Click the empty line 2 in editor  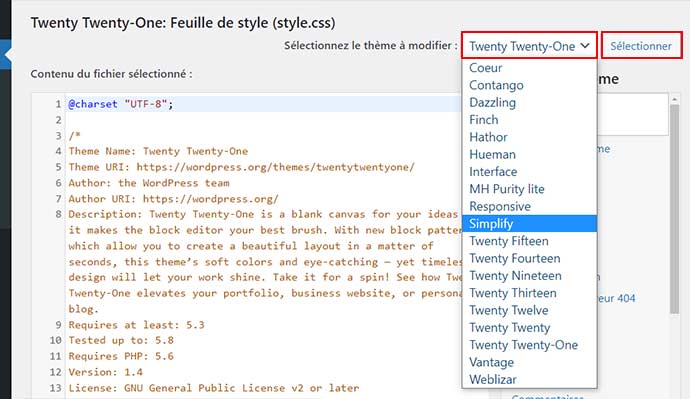tap(264, 120)
